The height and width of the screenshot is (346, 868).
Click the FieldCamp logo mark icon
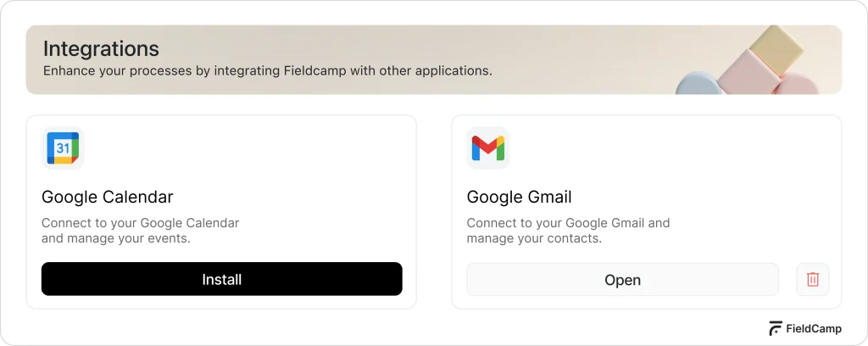click(x=776, y=329)
